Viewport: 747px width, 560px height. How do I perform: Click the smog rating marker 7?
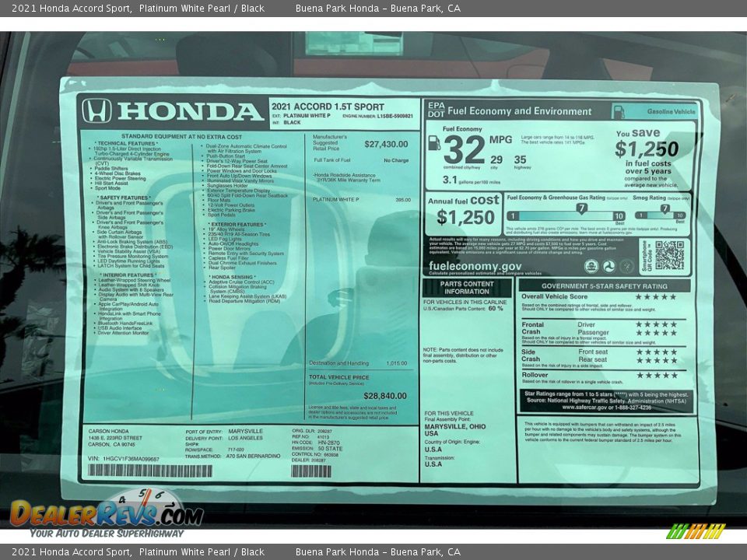665,208
